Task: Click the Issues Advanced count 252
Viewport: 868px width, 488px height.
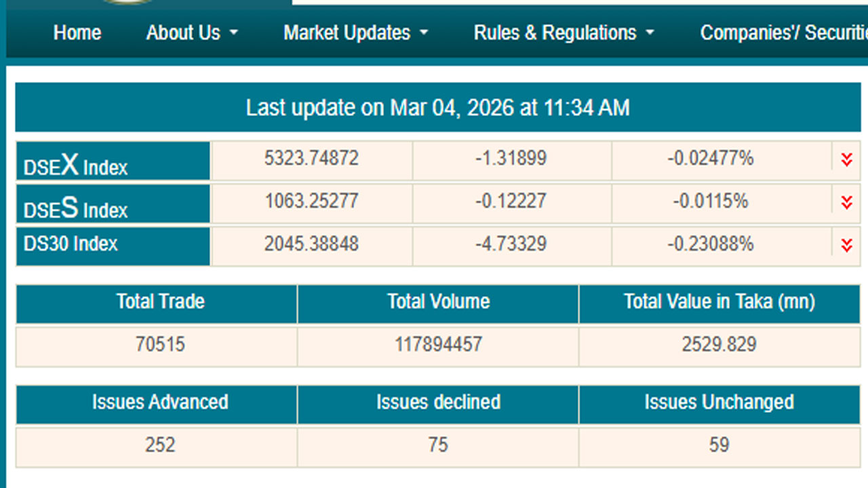Action: coord(160,445)
